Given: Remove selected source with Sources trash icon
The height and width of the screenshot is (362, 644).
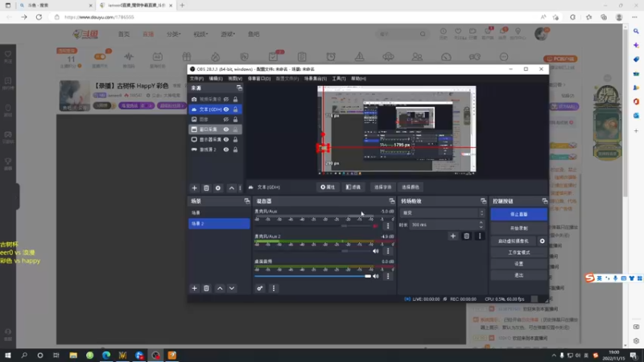Looking at the screenshot, I should 206,188.
